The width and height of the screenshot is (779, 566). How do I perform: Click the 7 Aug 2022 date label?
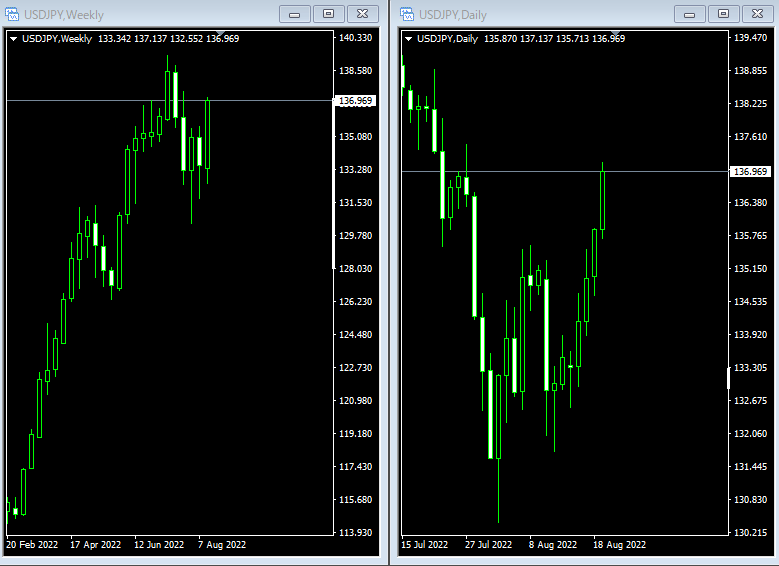click(x=222, y=545)
